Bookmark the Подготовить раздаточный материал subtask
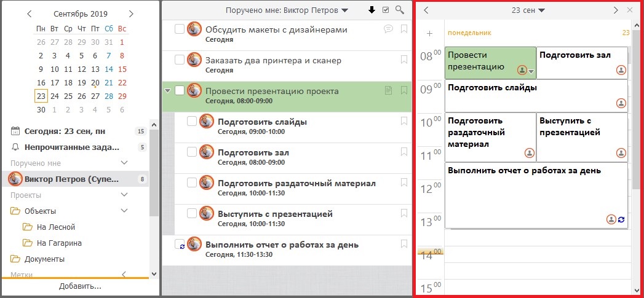The width and height of the screenshot is (644, 298). pos(403,182)
